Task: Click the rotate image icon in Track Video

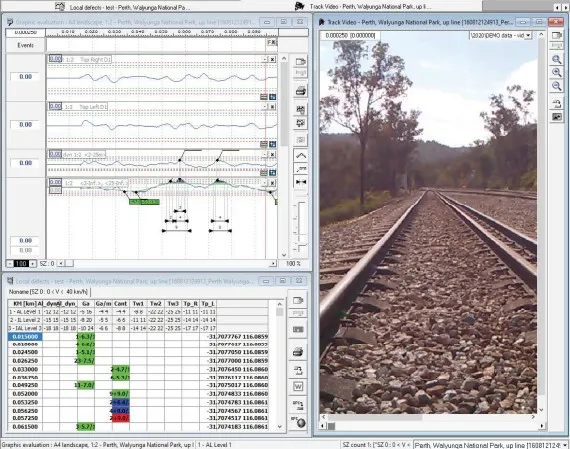Action: (557, 104)
